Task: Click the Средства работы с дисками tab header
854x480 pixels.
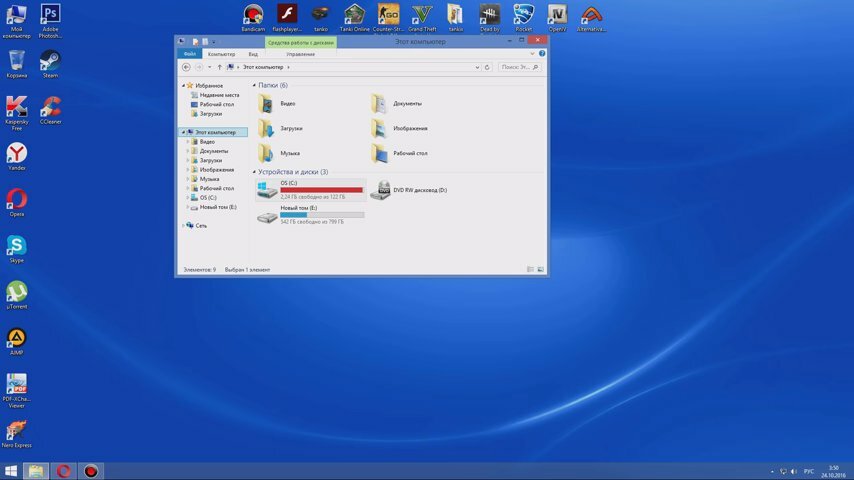Action: point(301,42)
